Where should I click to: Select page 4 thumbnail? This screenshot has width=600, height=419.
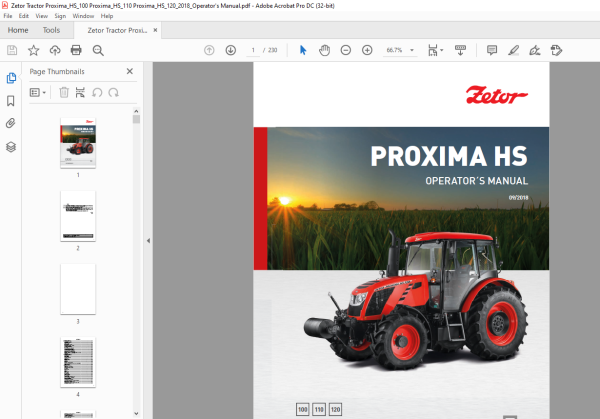click(78, 362)
